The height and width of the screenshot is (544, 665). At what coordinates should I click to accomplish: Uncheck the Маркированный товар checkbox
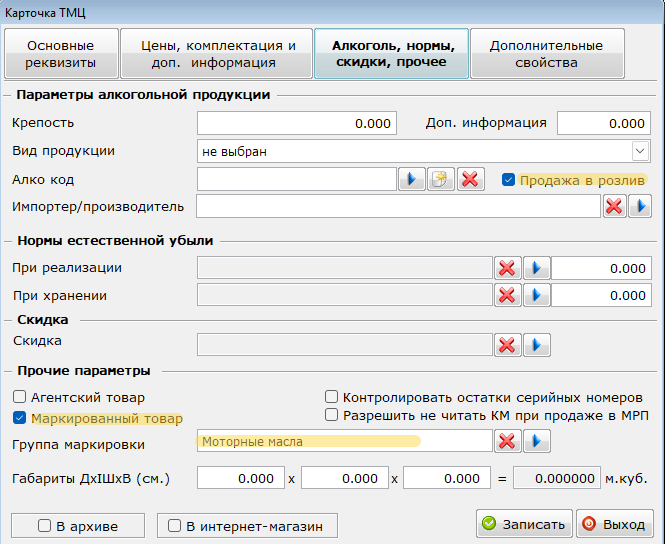click(20, 418)
